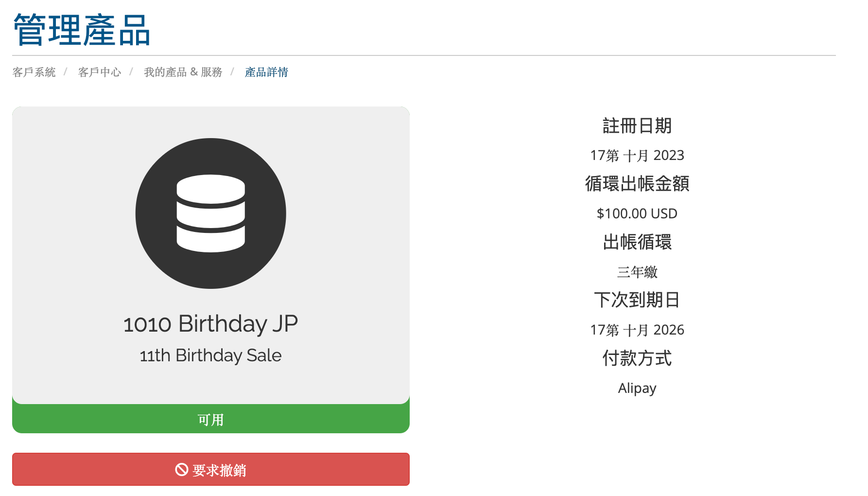
Task: Click the 出帳循環 heading
Action: (637, 242)
